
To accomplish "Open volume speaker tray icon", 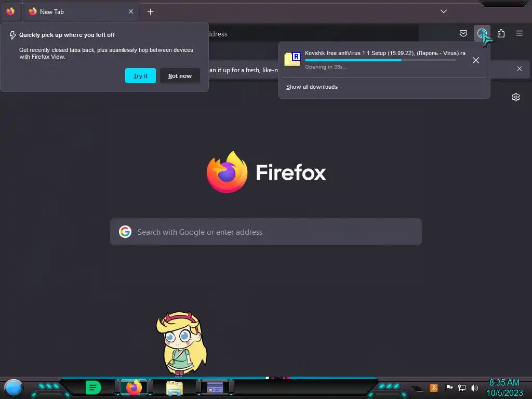I will pos(474,388).
